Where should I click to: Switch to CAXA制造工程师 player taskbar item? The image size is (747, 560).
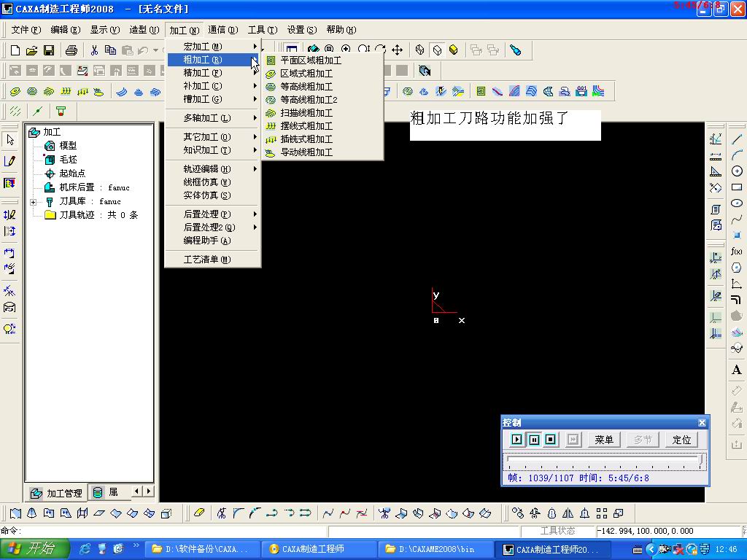[x=320, y=549]
